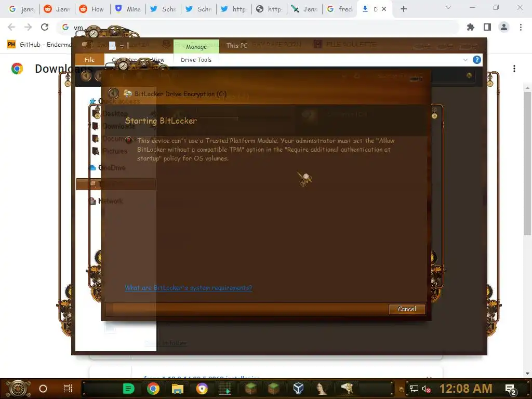This screenshot has height=399, width=532.
Task: Click the 12:08 AM clock
Action: (x=465, y=389)
